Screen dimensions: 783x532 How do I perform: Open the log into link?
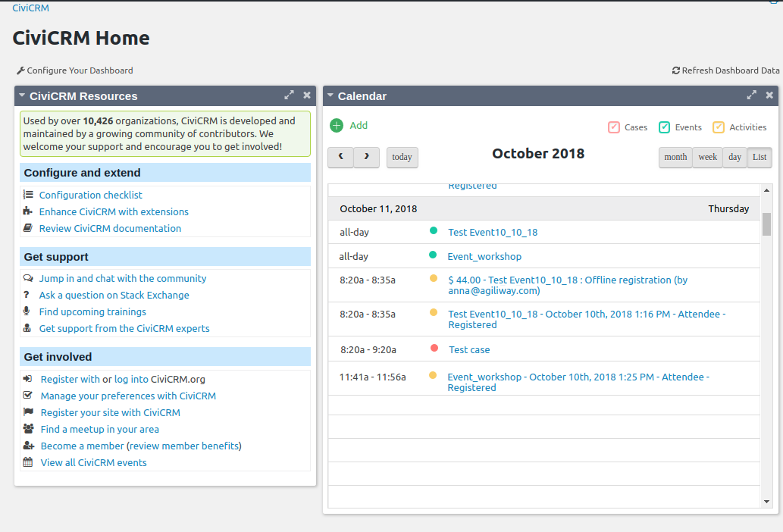point(131,379)
